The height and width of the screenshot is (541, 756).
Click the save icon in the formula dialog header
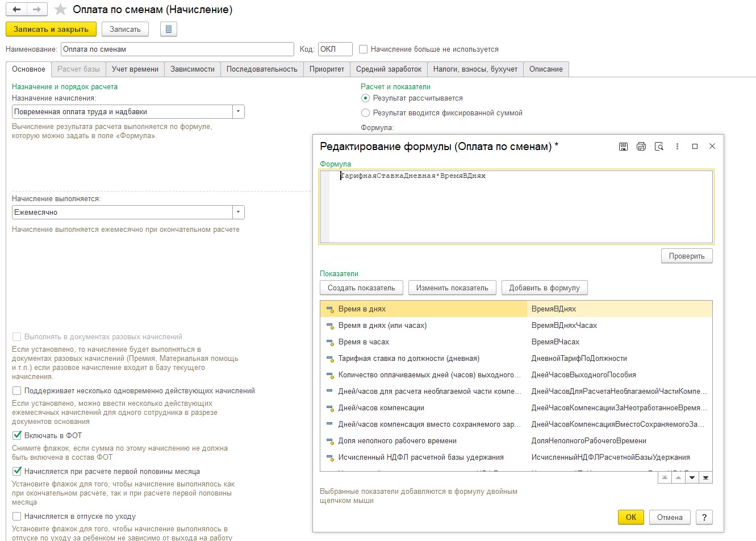click(623, 147)
